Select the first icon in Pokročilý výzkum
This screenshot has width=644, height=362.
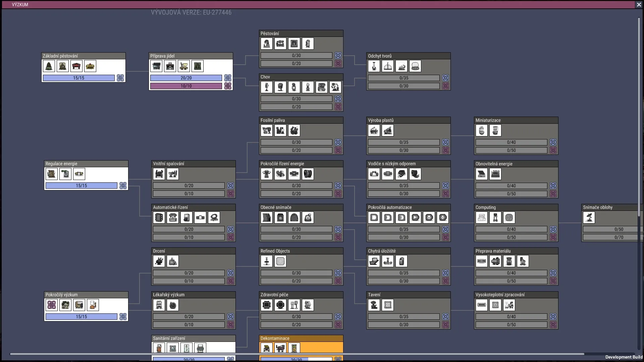click(52, 305)
